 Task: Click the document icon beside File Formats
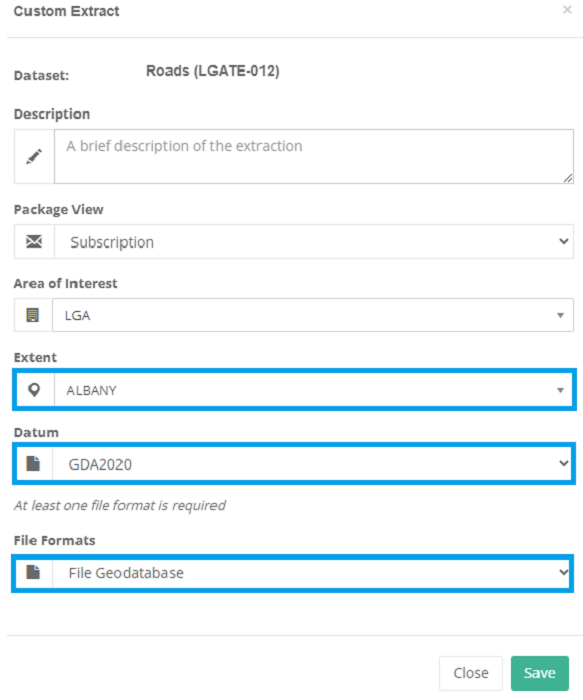(x=33, y=572)
